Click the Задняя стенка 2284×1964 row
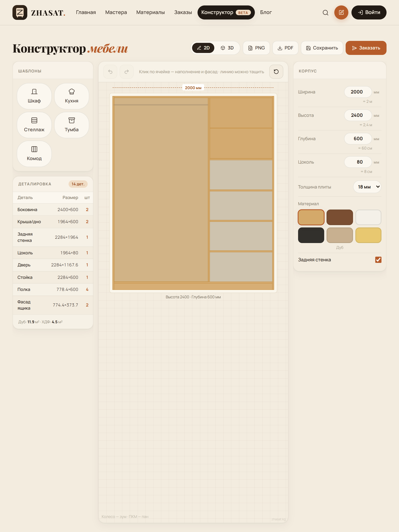This screenshot has width=399, height=532. pyautogui.click(x=53, y=237)
